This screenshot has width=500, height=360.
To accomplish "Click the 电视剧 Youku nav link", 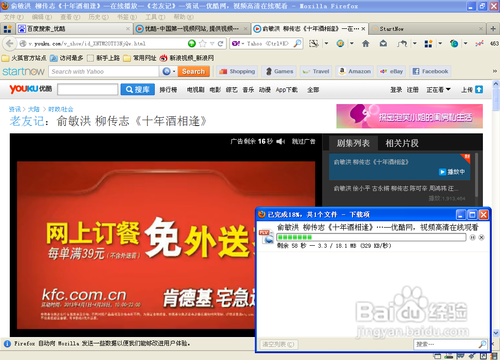I will [195, 89].
